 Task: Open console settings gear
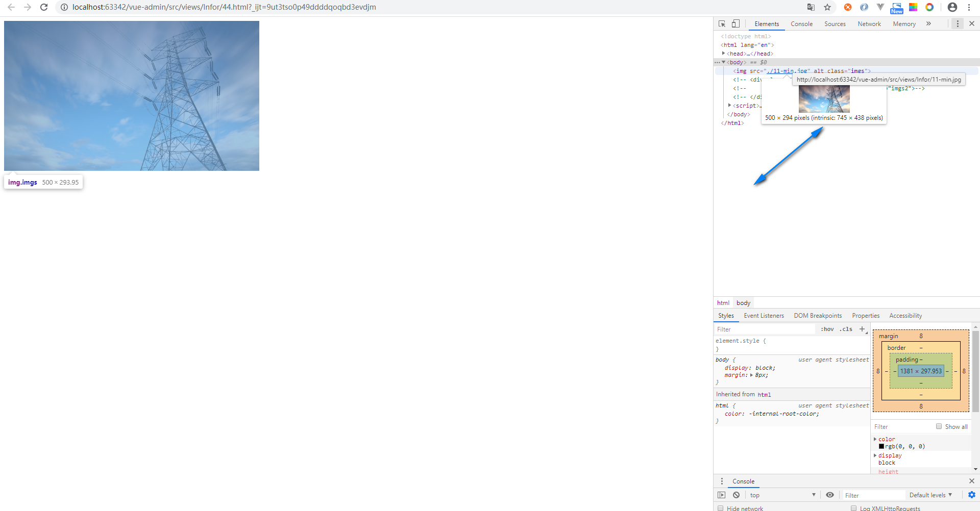click(972, 495)
